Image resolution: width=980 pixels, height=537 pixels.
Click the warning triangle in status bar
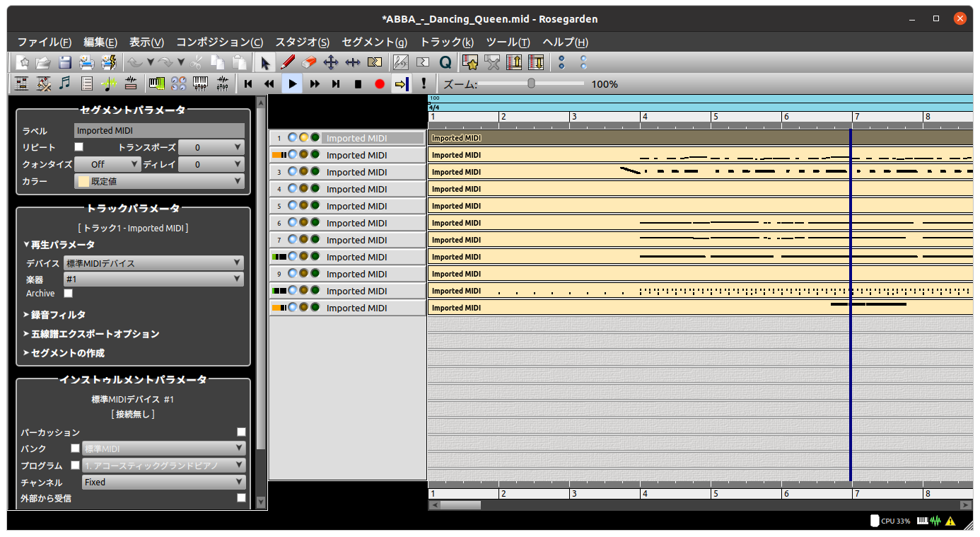click(x=950, y=521)
